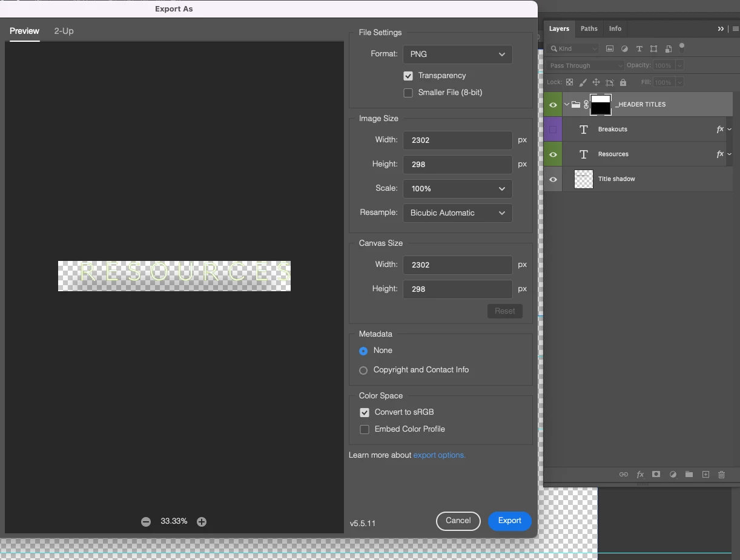
Task: Hide Resources layer visibility eye
Action: coord(553,154)
